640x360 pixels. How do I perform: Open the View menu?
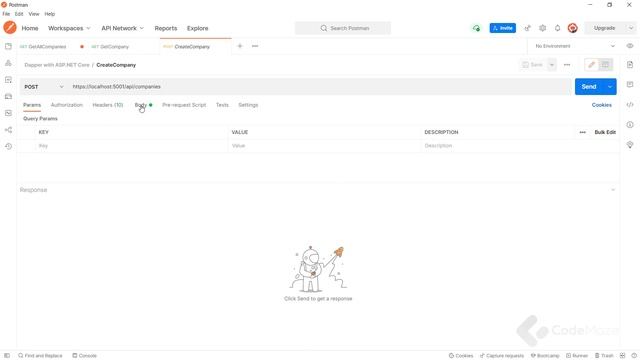pos(34,14)
